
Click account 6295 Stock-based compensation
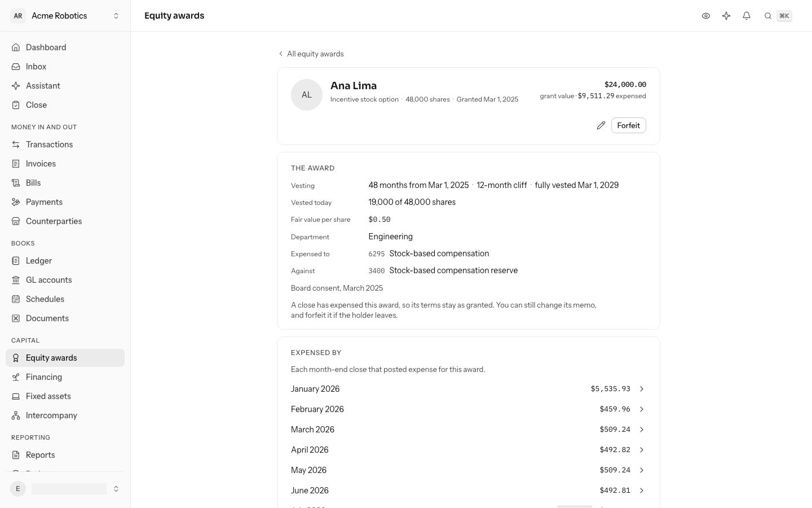429,253
